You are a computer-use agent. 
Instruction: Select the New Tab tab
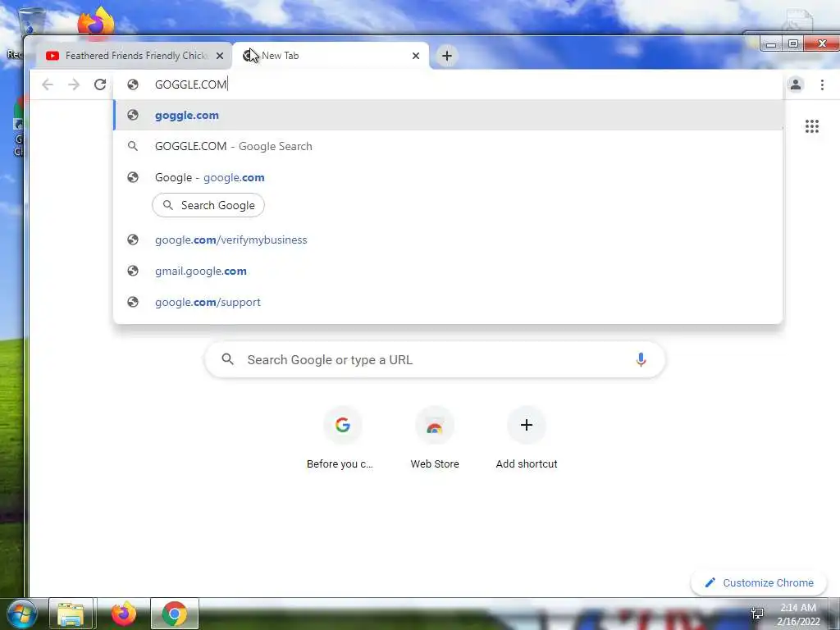tap(331, 56)
